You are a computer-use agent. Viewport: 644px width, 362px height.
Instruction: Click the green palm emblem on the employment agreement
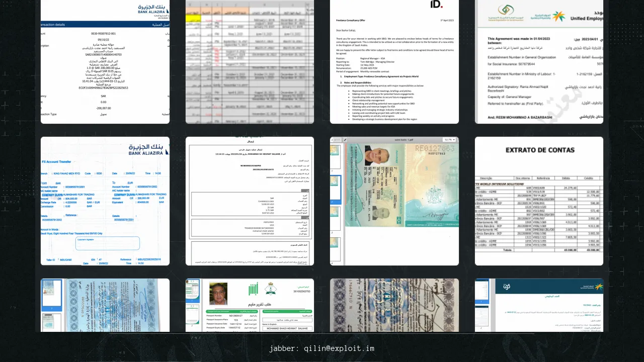[559, 16]
